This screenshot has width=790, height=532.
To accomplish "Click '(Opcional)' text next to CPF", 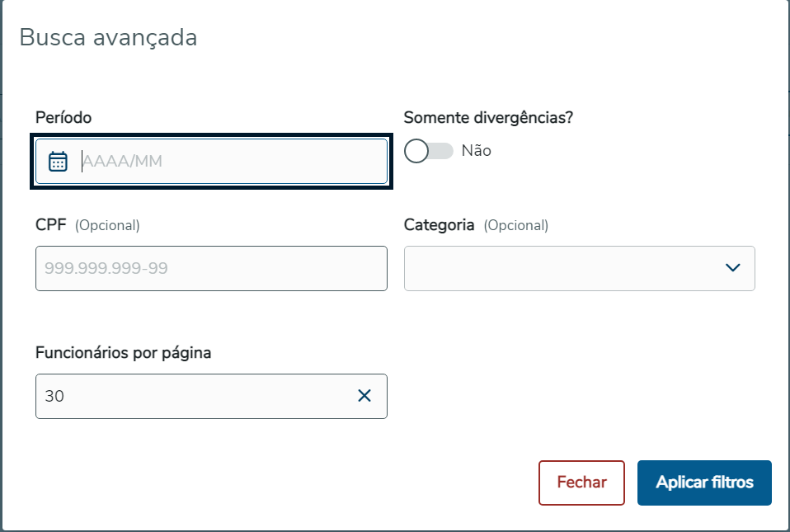I will click(x=107, y=225).
